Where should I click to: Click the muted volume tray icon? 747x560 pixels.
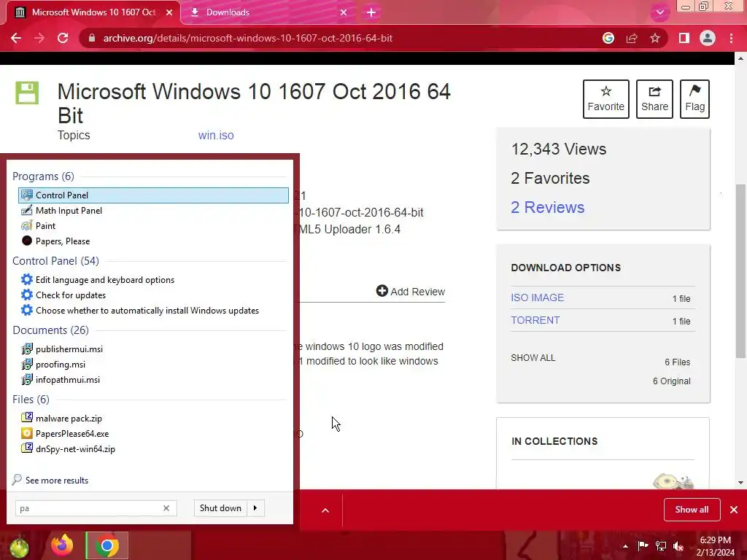(678, 546)
